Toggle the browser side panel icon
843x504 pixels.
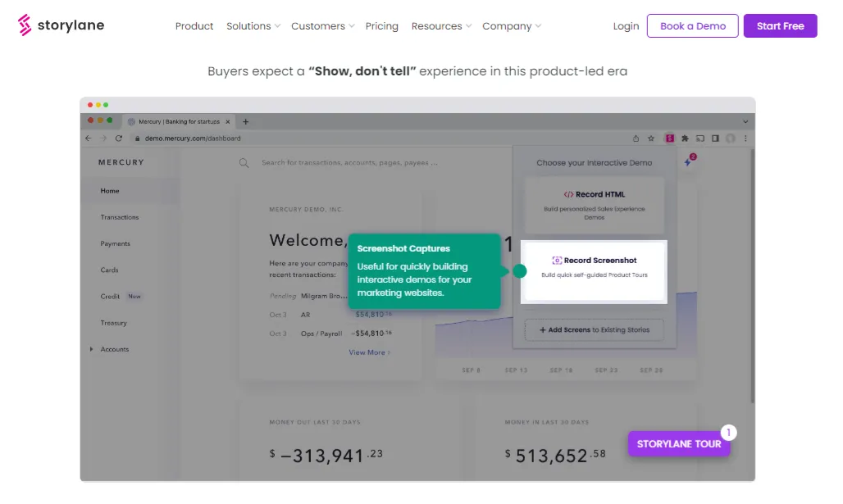click(x=715, y=138)
